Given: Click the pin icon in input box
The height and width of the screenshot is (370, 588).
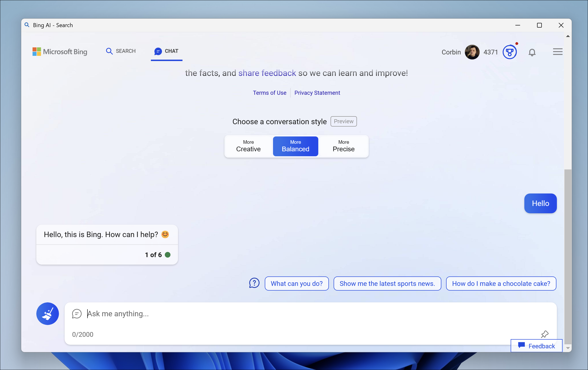Looking at the screenshot, I should [544, 334].
